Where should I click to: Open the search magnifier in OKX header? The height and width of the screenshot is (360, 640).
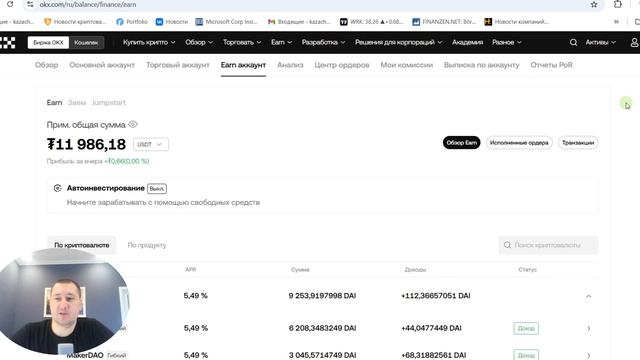pyautogui.click(x=573, y=42)
